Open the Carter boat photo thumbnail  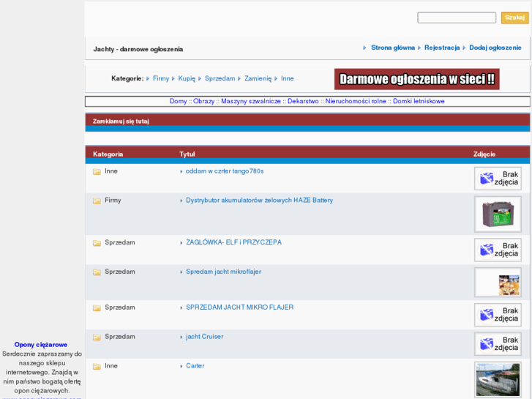coord(498,380)
